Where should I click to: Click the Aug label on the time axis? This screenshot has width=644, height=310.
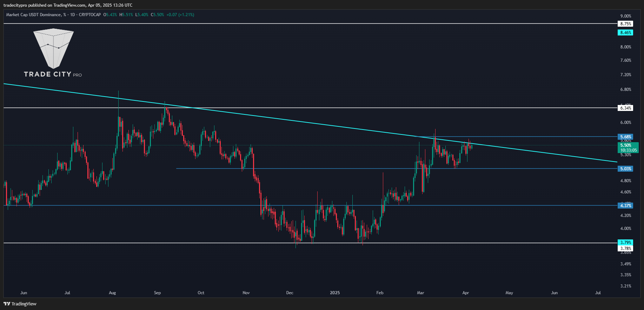112,293
